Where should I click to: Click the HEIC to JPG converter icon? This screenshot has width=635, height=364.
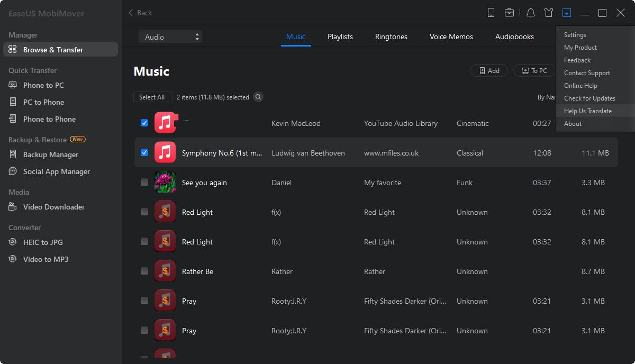click(x=13, y=242)
